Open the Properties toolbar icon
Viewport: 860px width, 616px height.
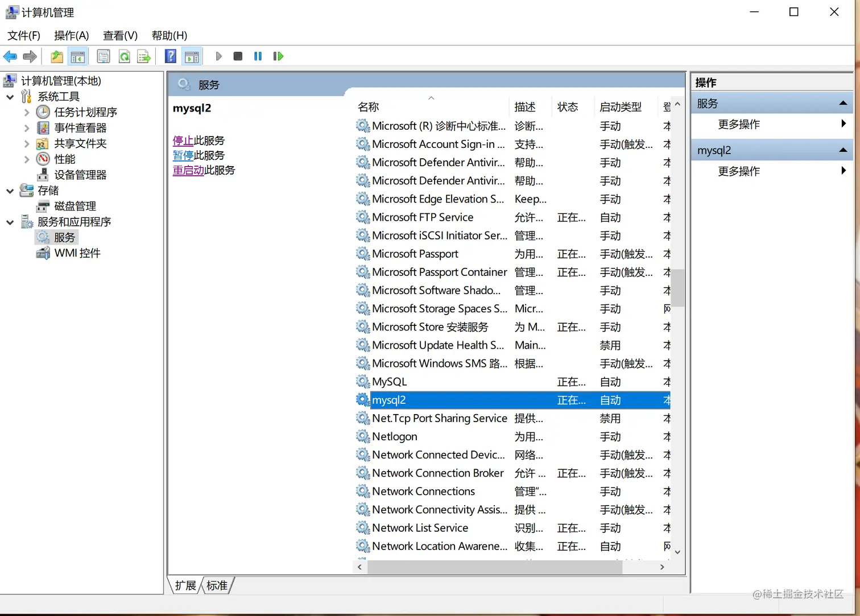(x=104, y=56)
